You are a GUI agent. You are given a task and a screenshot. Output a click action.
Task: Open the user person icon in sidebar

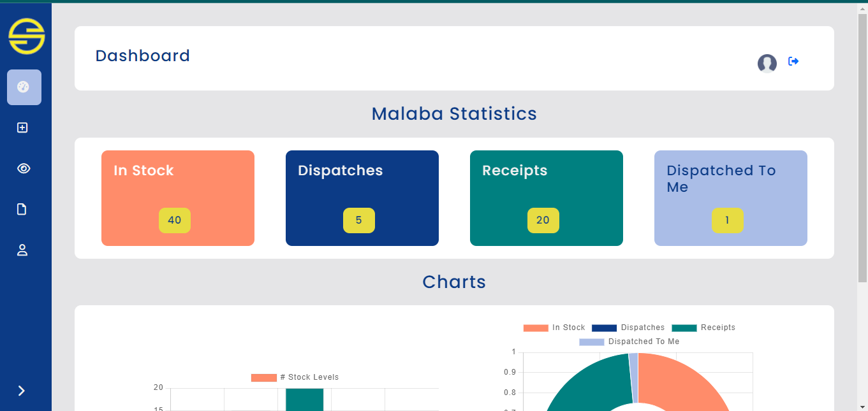click(x=22, y=250)
